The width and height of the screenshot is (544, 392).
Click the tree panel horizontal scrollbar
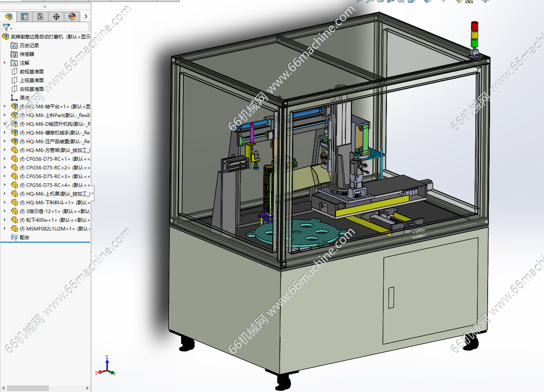pos(28,388)
